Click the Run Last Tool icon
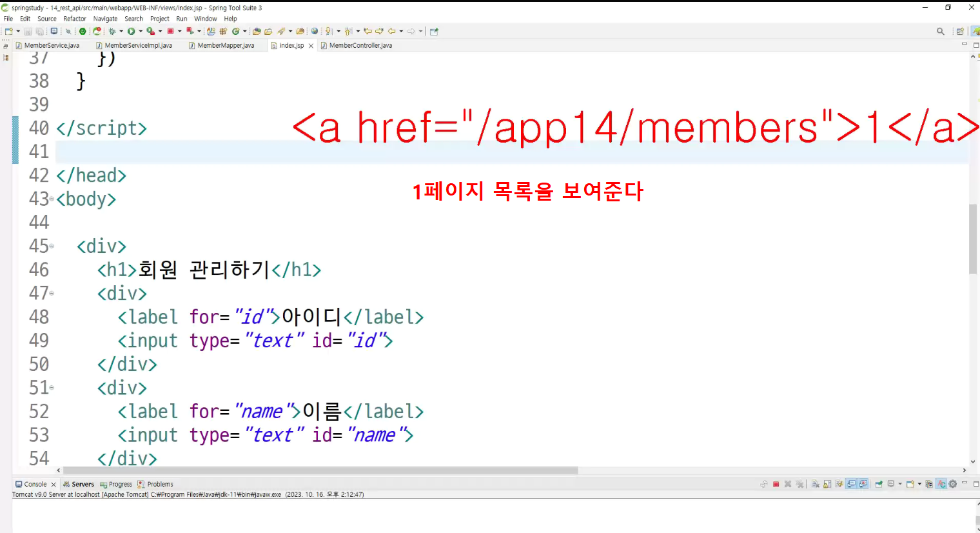Viewport: 980px width, 533px height. [x=150, y=31]
